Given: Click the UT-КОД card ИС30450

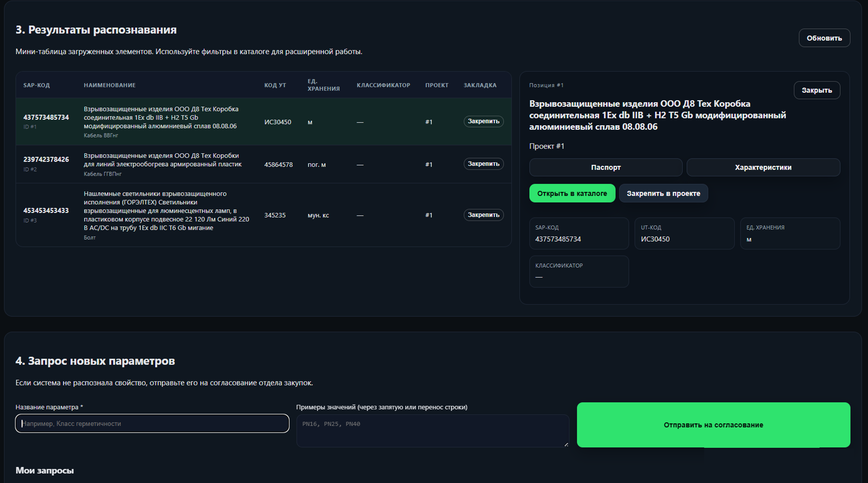Looking at the screenshot, I should tap(684, 234).
